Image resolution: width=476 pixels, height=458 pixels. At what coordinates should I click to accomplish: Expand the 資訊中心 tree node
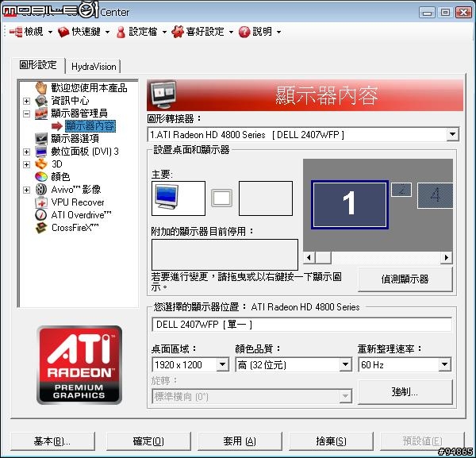pos(27,101)
